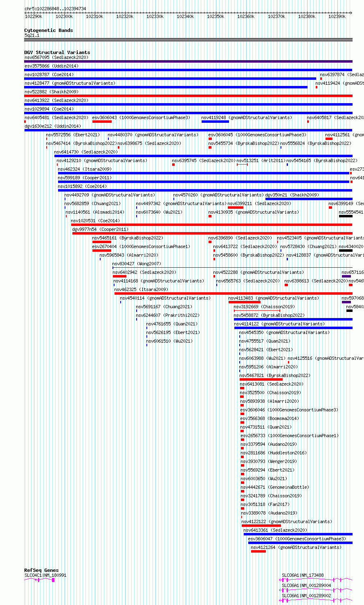Click variant label nsv1029894 (Coe2014)
This screenshot has height=605, width=364.
click(49, 109)
